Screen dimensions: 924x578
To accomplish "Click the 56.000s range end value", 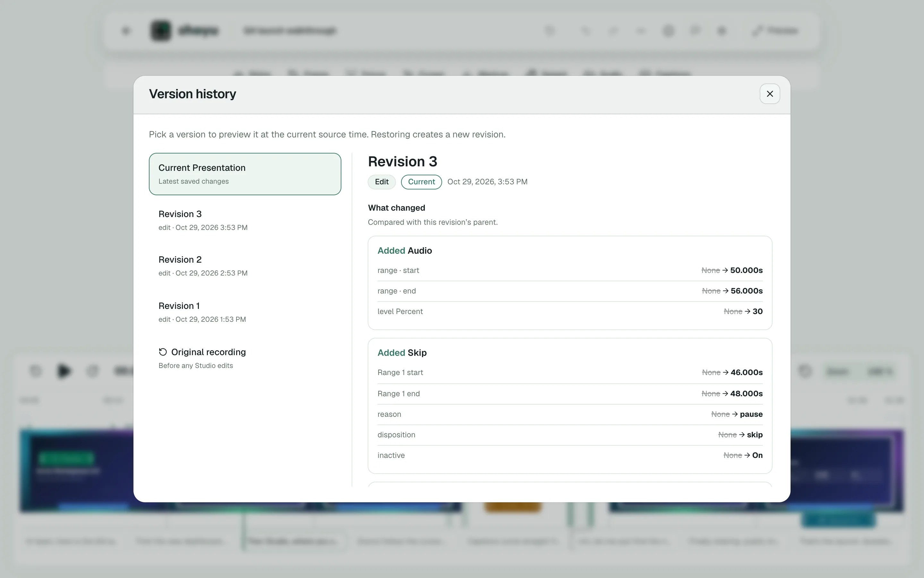I will (747, 291).
